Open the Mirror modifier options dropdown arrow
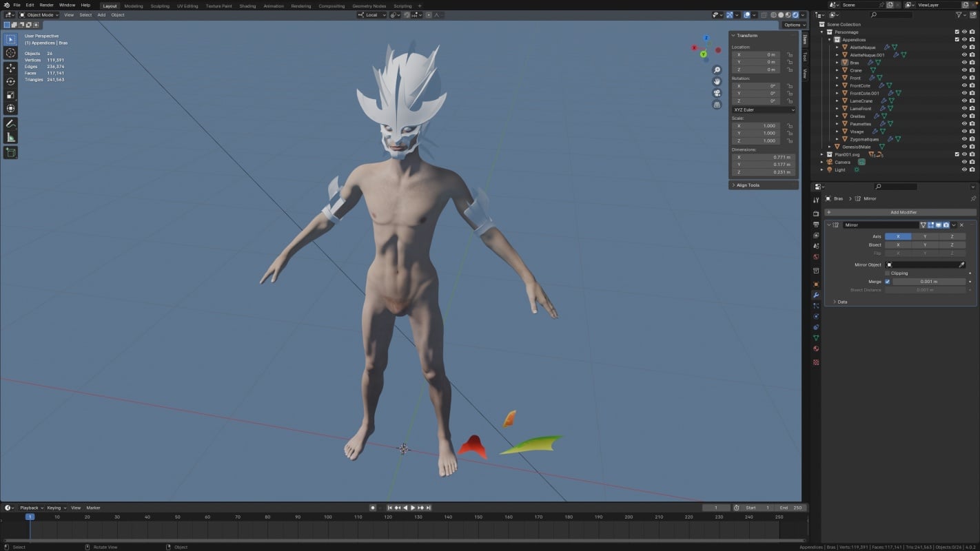The height and width of the screenshot is (551, 980). tap(955, 225)
